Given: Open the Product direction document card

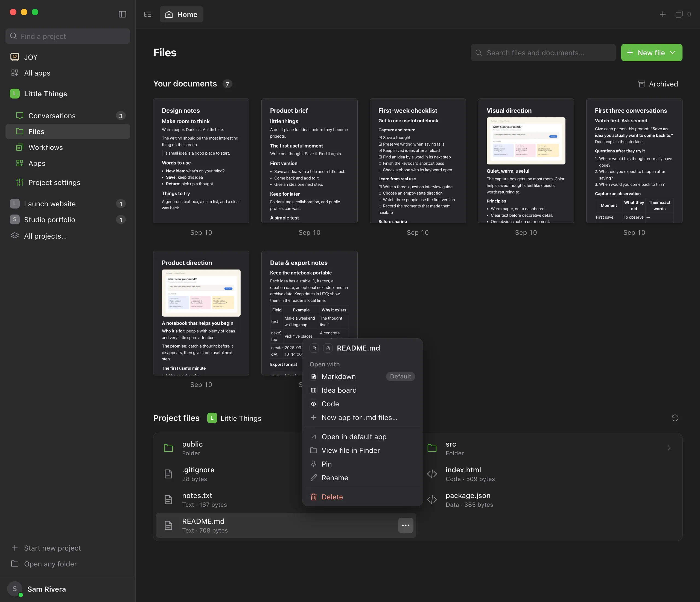Looking at the screenshot, I should pos(201,313).
